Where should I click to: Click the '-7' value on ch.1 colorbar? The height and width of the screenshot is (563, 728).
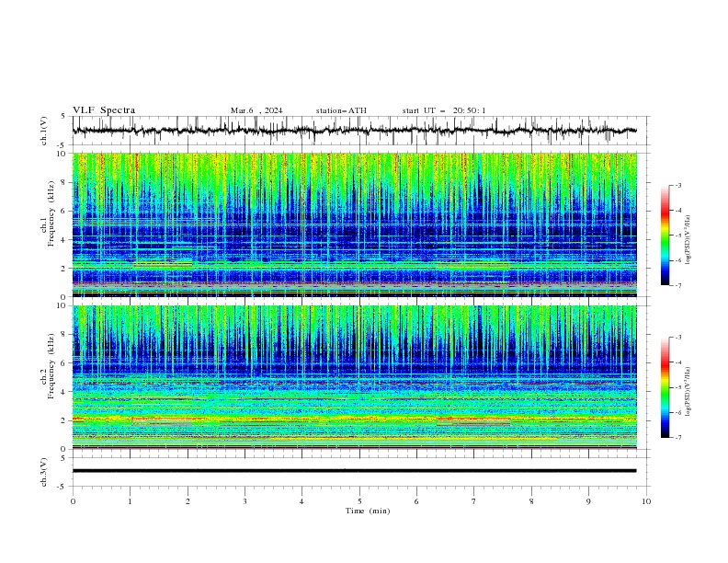point(678,286)
